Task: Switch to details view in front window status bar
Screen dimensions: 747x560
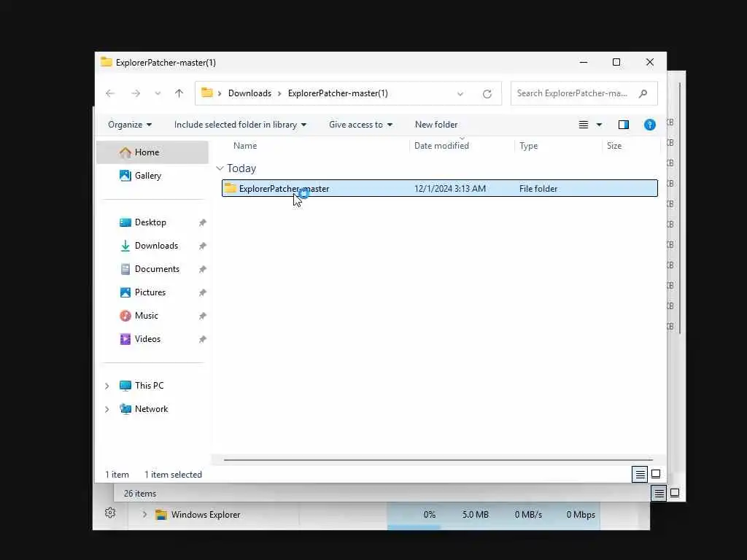Action: pos(640,474)
